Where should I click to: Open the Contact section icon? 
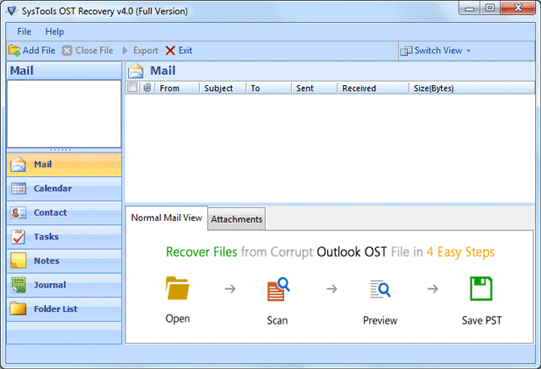18,213
